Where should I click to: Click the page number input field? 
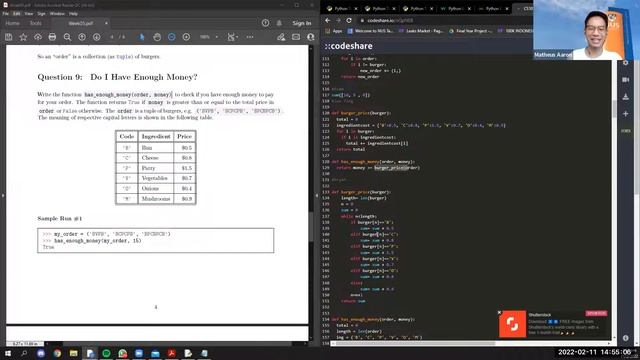[x=112, y=37]
